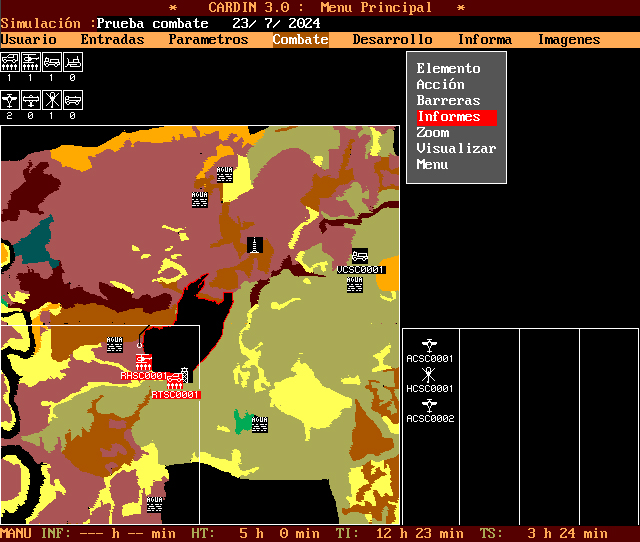Select the red RHSC0001 helicopter crew unit
This screenshot has height=542, width=640.
coord(144,362)
